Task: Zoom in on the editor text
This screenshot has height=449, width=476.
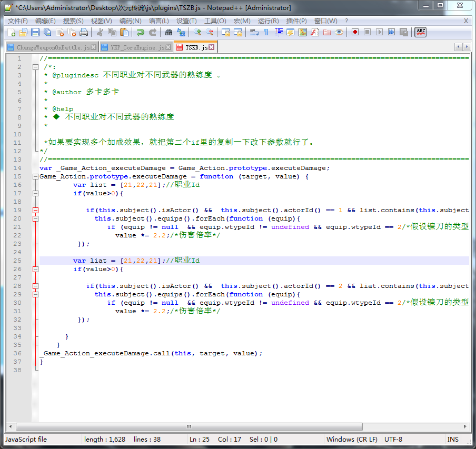Action: [x=197, y=32]
